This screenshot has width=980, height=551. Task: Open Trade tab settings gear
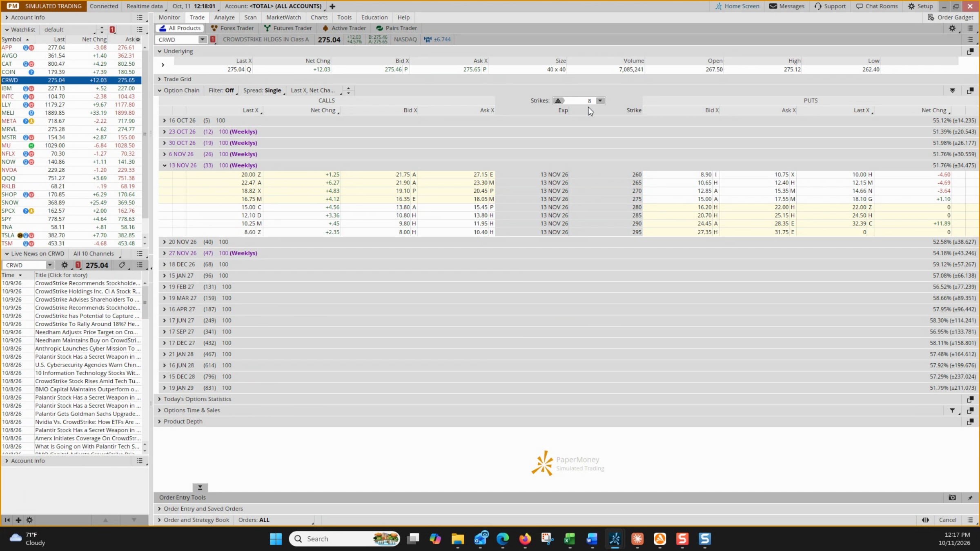[952, 28]
